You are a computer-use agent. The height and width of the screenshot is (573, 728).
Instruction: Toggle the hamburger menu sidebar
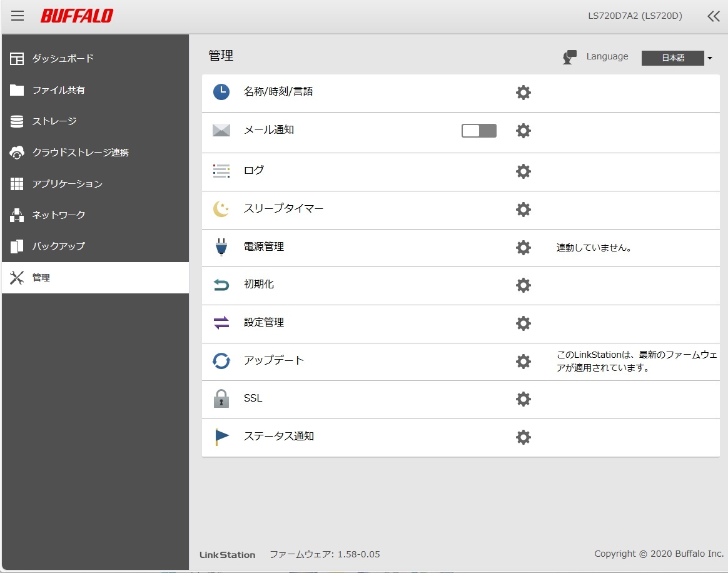pos(18,16)
